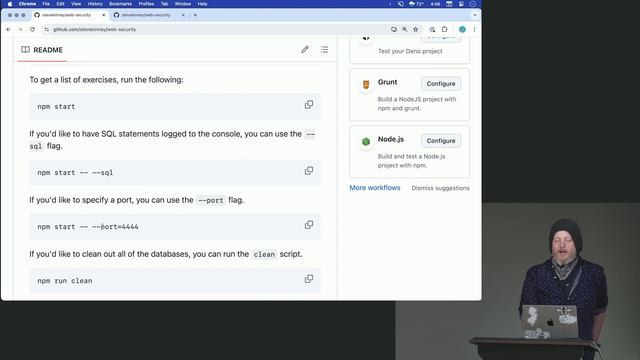Image resolution: width=640 pixels, height=360 pixels.
Task: Click the edit README pencil icon
Action: tap(305, 49)
